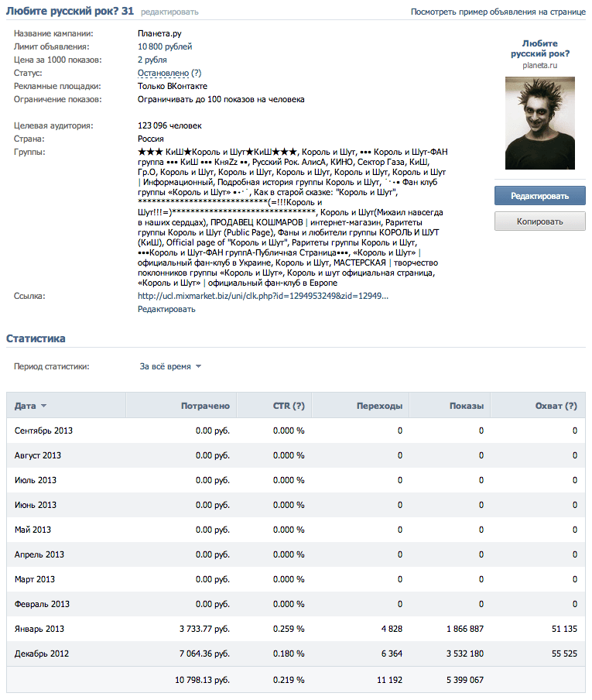The width and height of the screenshot is (592, 700).
Task: Click 'Ограничивать до 100 показов на человека' value
Action: point(221,100)
